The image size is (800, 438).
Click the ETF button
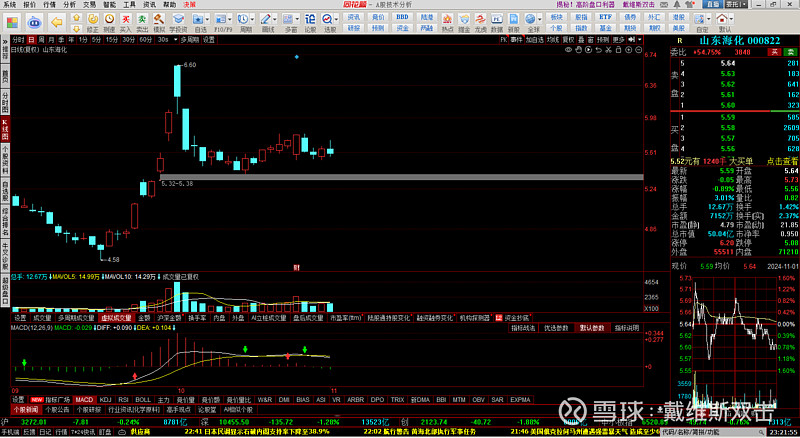[605, 17]
